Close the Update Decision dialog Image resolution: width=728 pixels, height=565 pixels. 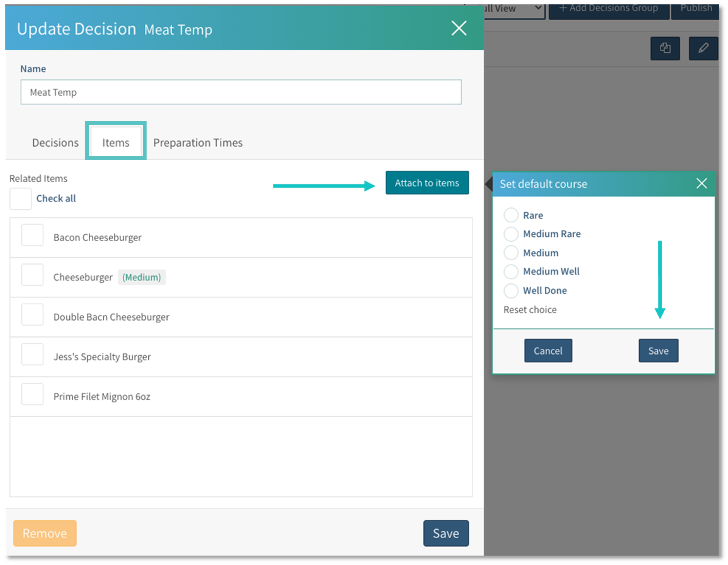459,28
